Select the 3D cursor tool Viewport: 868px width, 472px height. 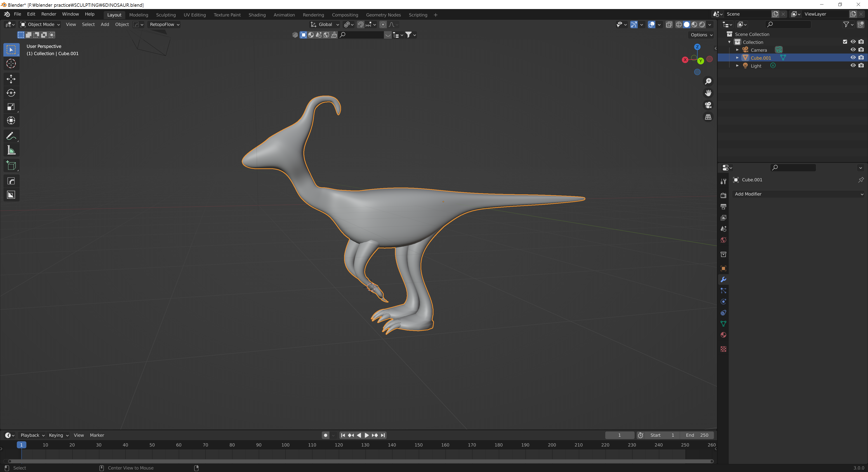[x=11, y=64]
